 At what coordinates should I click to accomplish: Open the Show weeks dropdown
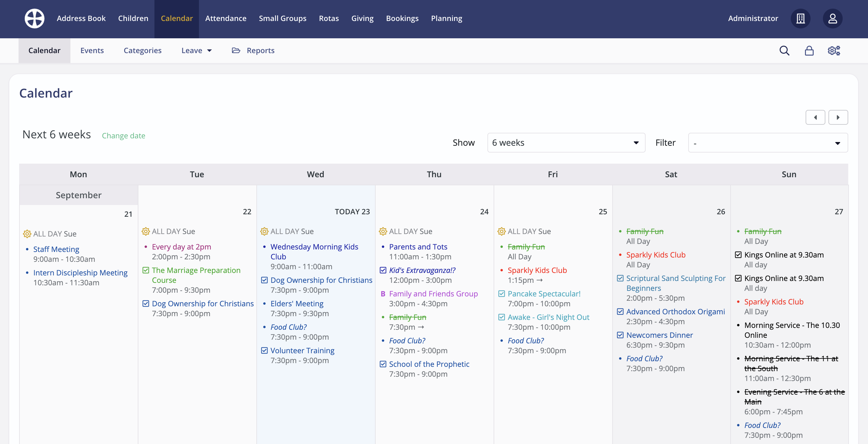click(x=566, y=143)
